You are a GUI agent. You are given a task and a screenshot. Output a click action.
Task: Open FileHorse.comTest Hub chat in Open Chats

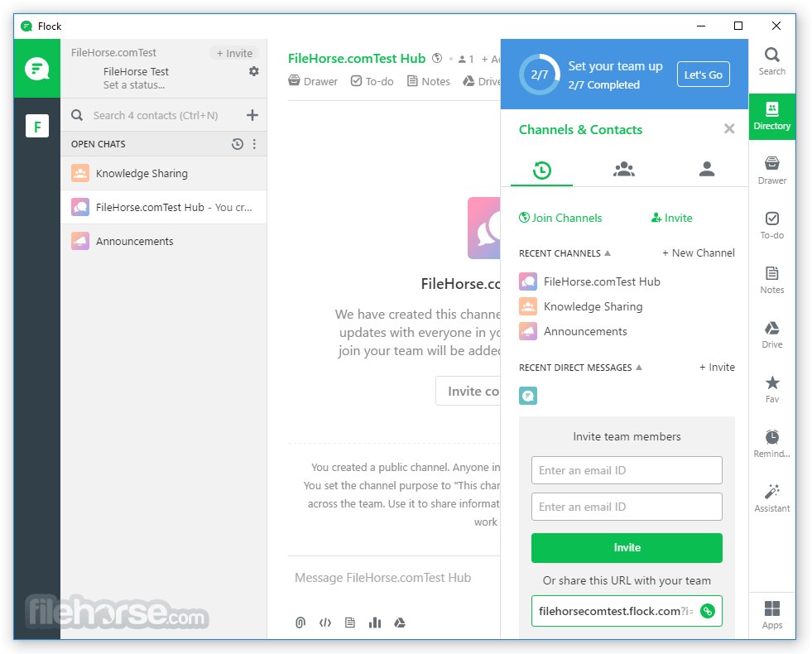(x=164, y=207)
